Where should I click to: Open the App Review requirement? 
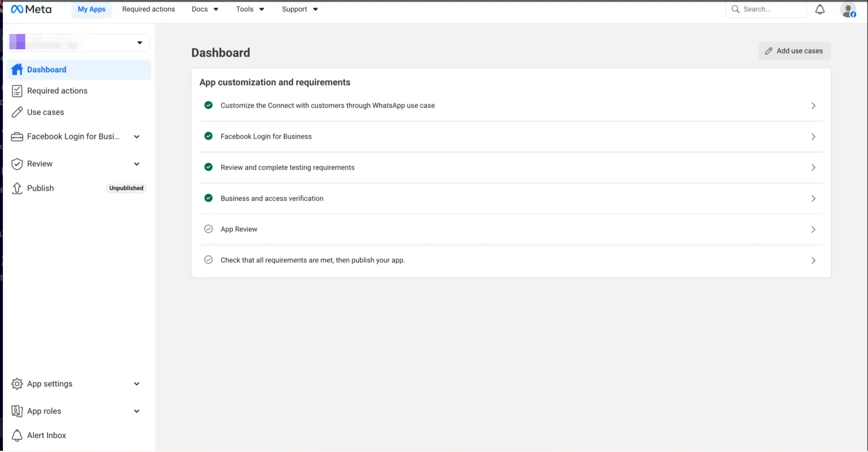click(511, 230)
